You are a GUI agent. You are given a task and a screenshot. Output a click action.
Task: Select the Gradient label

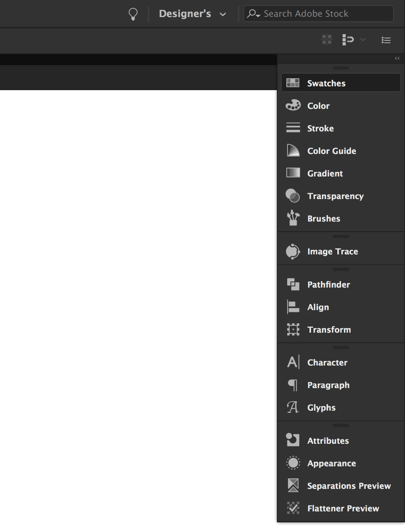click(x=325, y=173)
